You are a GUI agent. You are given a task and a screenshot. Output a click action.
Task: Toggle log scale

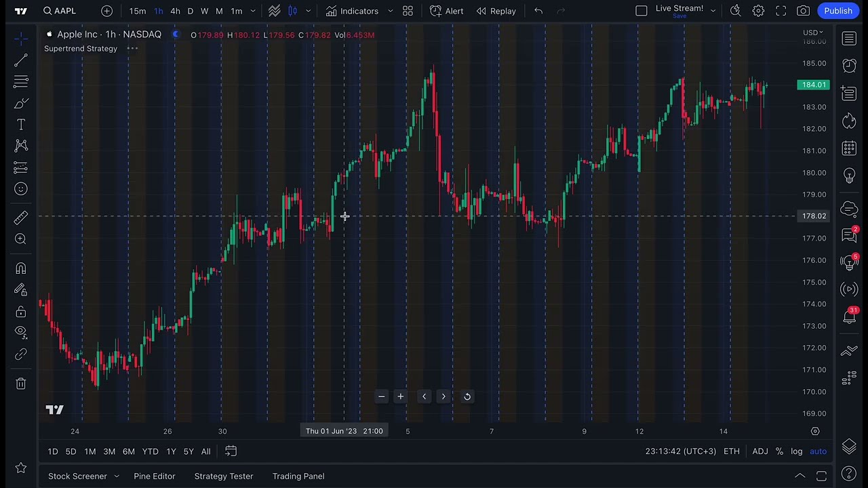coord(797,451)
